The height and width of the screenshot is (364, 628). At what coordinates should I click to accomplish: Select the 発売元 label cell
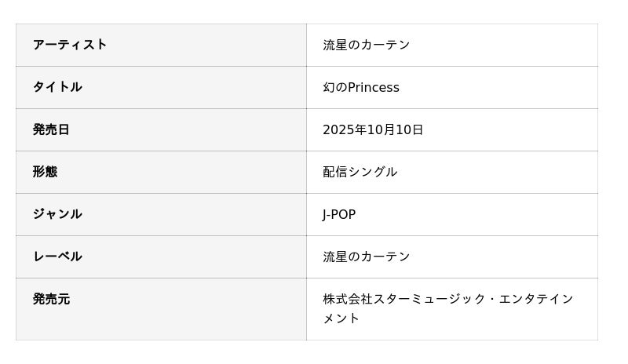click(x=51, y=299)
